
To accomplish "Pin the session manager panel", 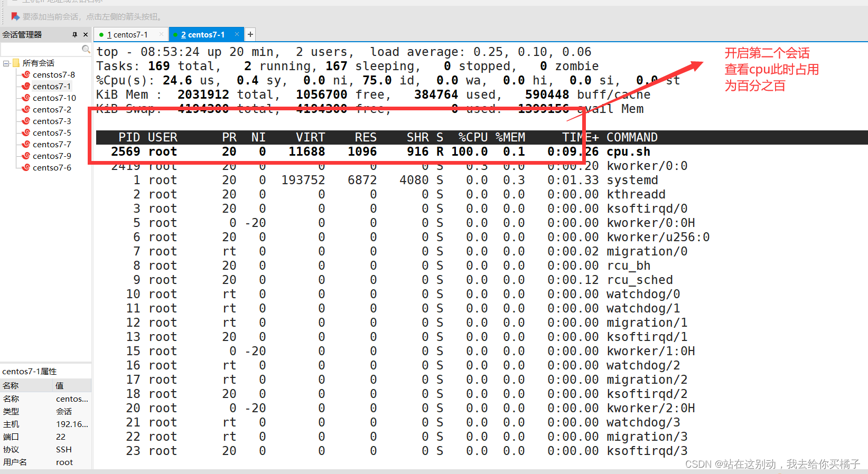I will click(x=74, y=34).
